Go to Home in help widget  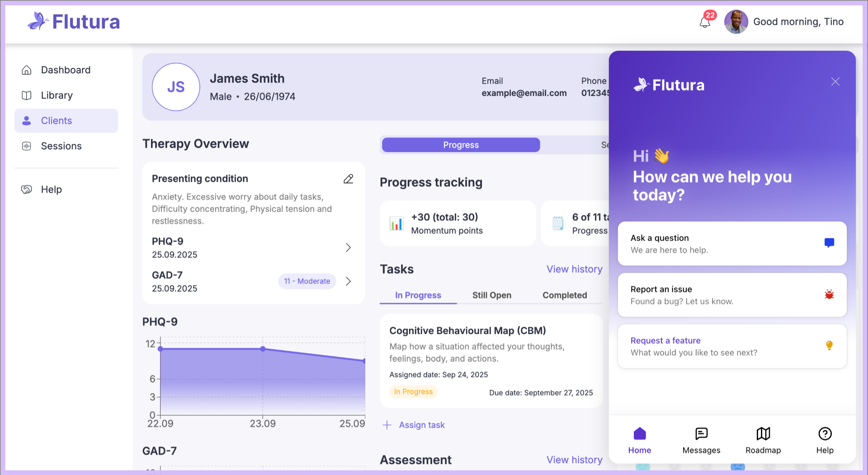pyautogui.click(x=640, y=440)
